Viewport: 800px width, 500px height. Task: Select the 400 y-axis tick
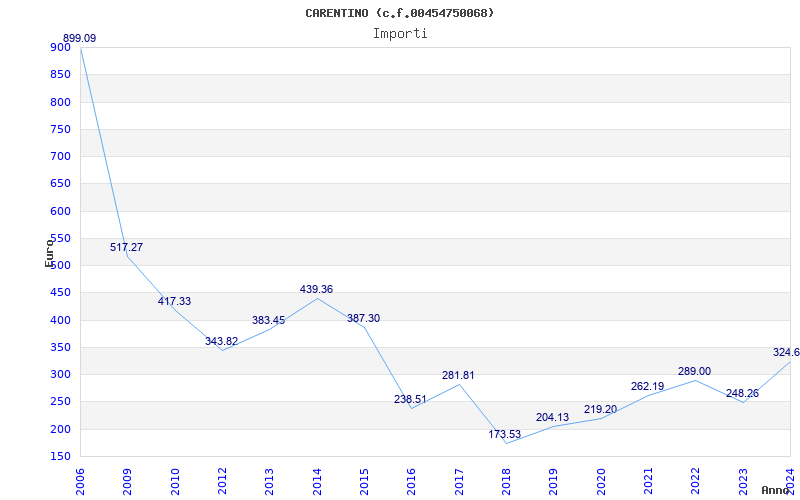click(60, 320)
